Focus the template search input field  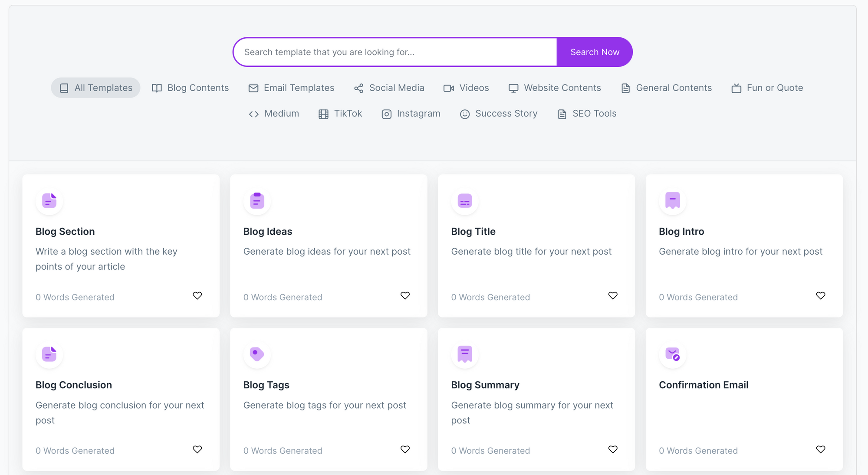coord(395,52)
